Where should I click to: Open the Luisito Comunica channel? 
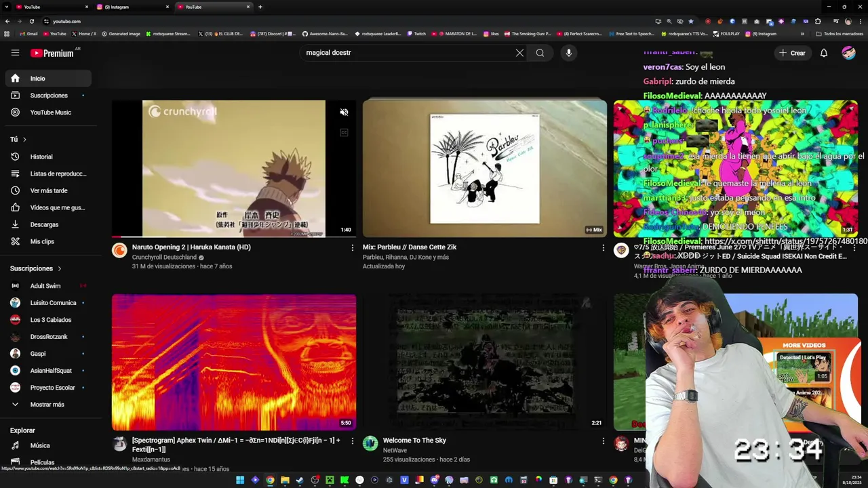[x=48, y=303]
